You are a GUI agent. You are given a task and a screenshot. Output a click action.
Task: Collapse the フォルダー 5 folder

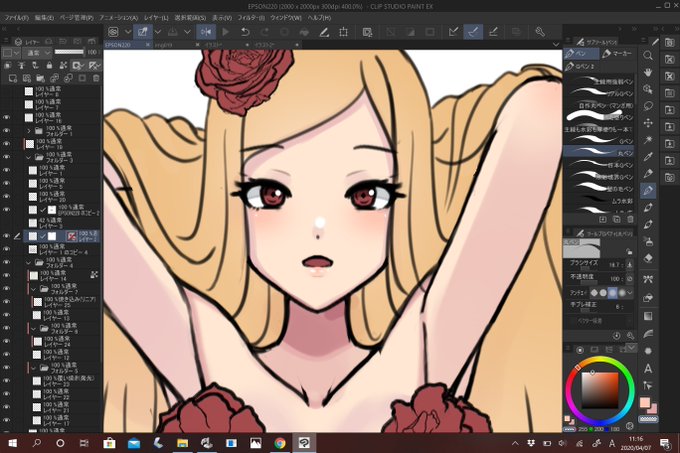coord(34,368)
